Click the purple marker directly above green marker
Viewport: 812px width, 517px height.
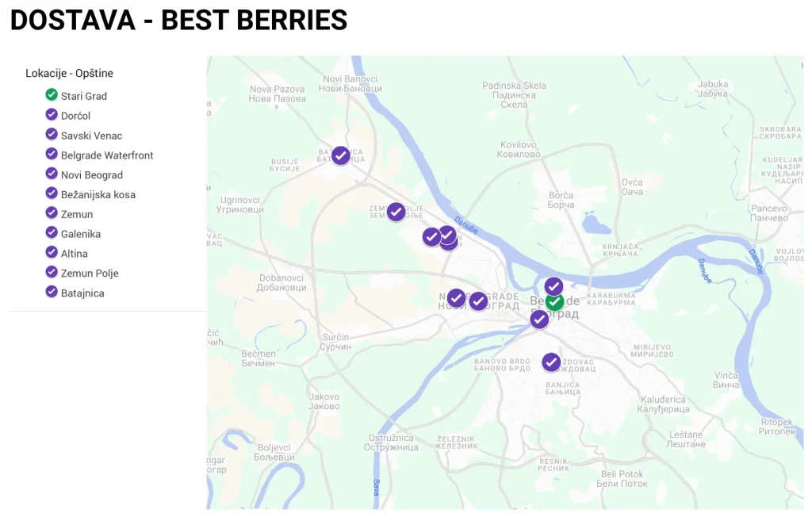pyautogui.click(x=553, y=286)
